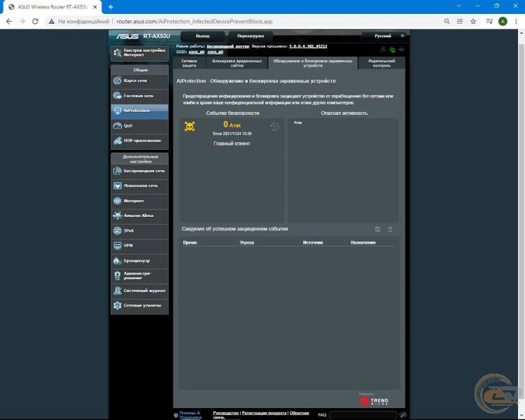Open Chrome reading list icon
This screenshot has width=525, height=420.
point(489,22)
